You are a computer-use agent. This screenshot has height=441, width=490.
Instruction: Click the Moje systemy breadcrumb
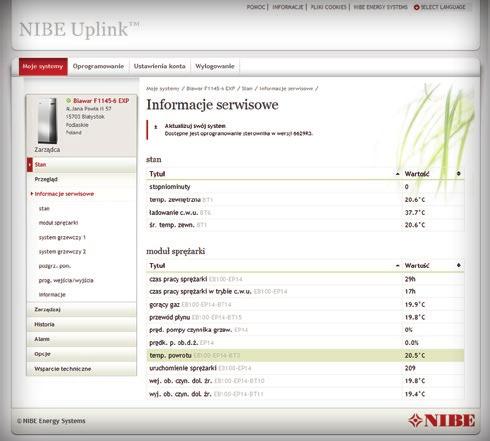click(163, 89)
